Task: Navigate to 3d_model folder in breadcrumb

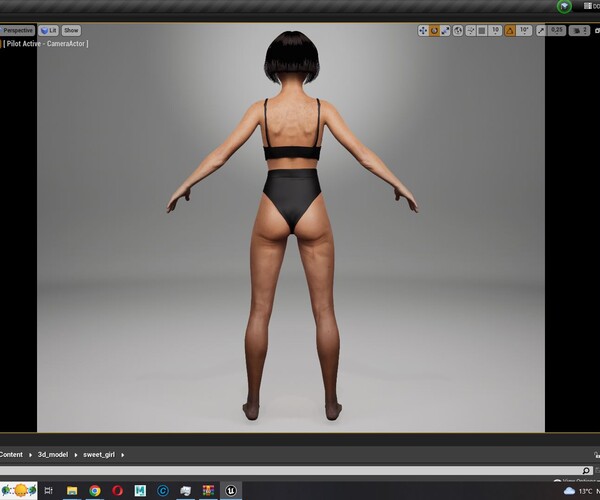Action: coord(53,454)
